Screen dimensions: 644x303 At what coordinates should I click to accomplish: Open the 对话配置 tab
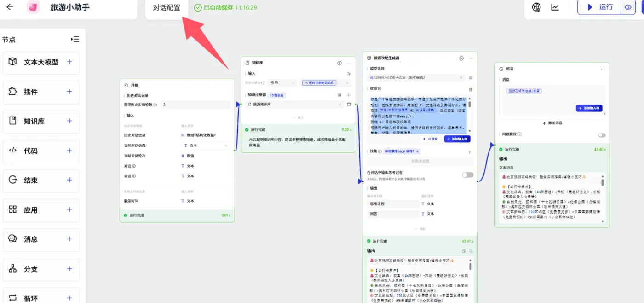(167, 7)
